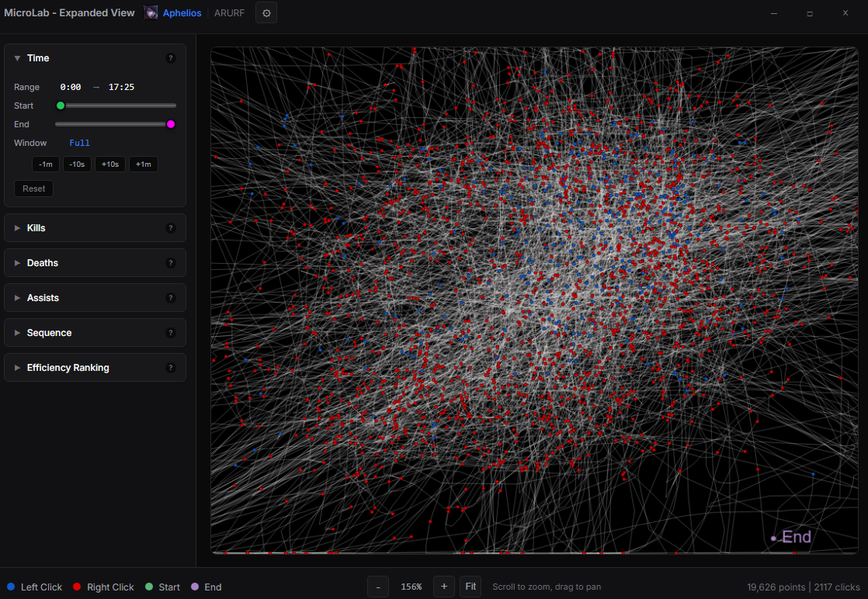Show help for the Assists section
The image size is (868, 599).
point(171,298)
